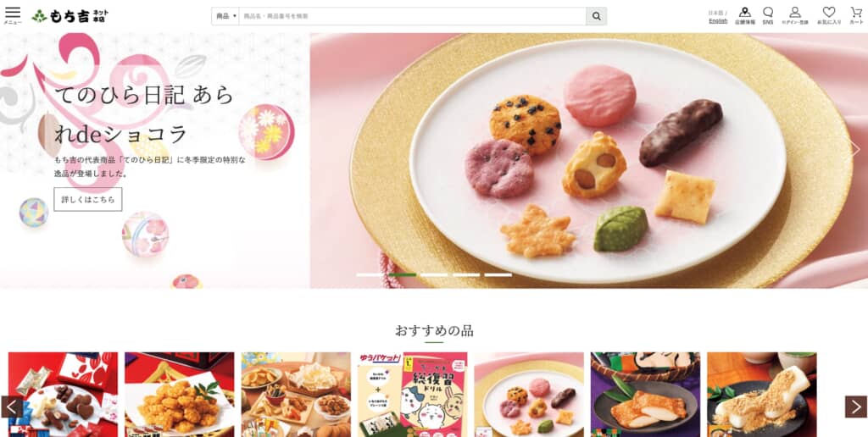Open favorites heart icon
The image size is (868, 437).
pos(829,15)
